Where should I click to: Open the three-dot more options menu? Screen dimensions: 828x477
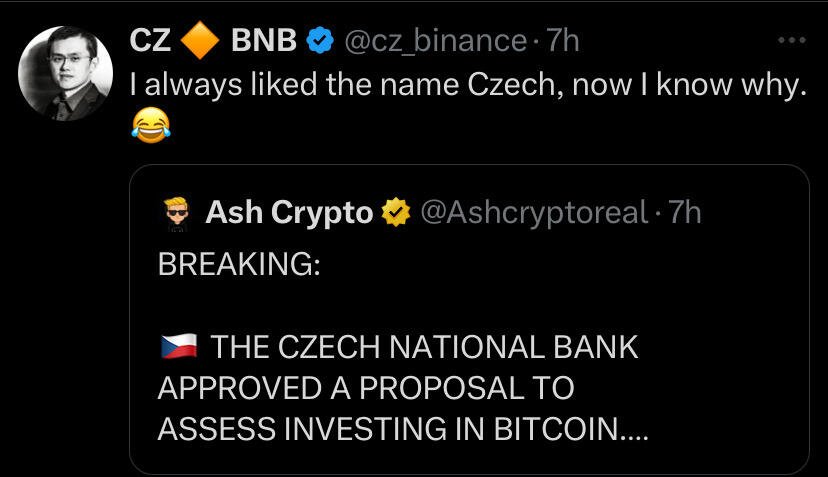(x=791, y=40)
